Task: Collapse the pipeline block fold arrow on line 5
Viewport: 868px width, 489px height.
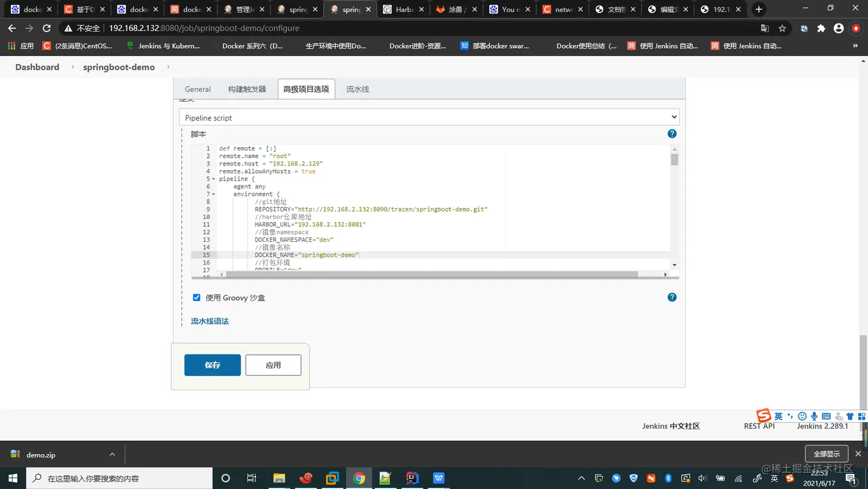Action: coord(214,179)
